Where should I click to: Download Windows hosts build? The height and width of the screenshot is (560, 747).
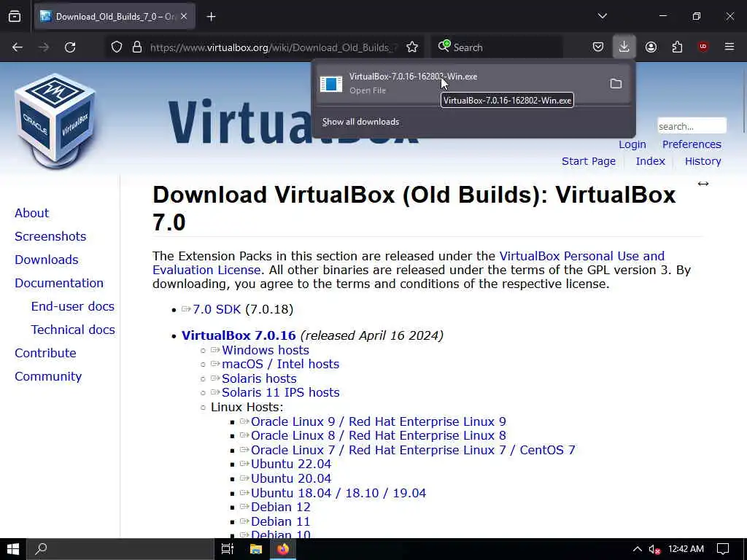pos(266,351)
